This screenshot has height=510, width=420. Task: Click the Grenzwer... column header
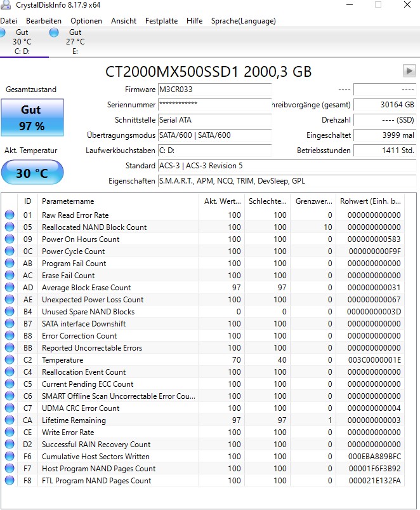(313, 201)
